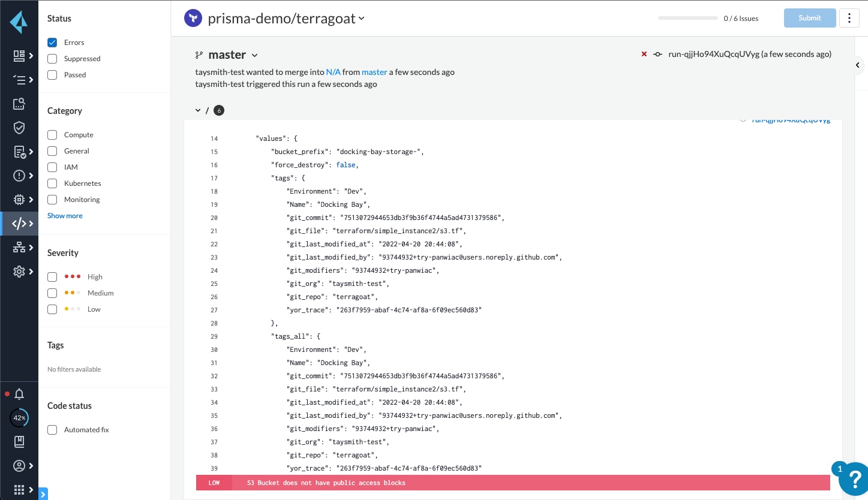The image size is (868, 500).
Task: Open the code reviews panel in the sidebar
Action: coord(19,223)
